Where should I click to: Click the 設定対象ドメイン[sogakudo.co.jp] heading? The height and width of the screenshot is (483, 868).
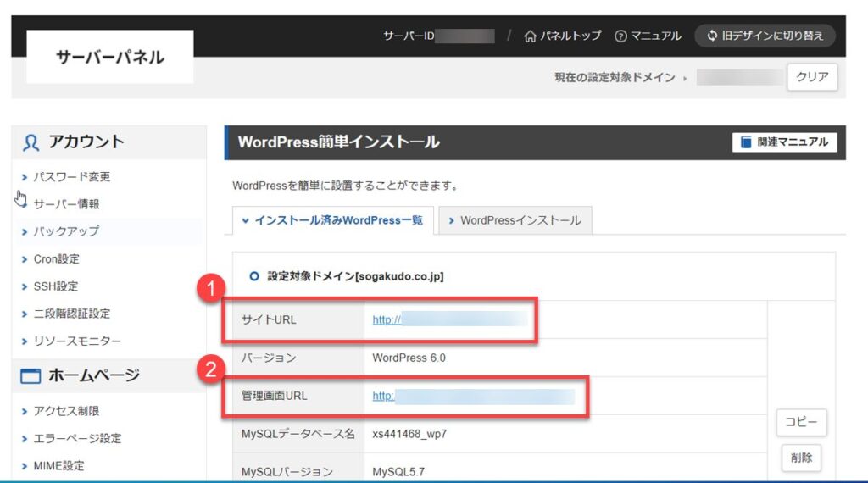355,276
